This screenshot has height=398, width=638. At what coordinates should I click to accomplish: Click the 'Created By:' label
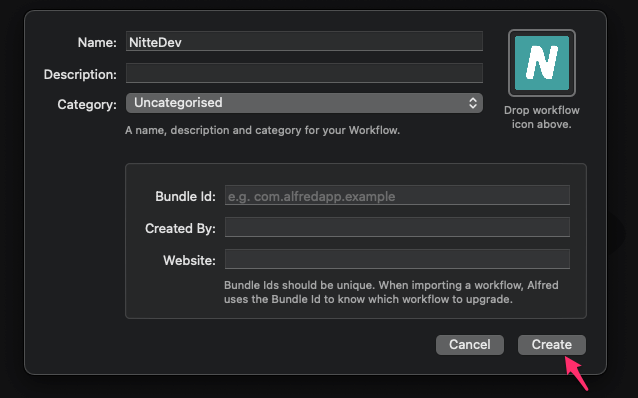[x=180, y=229]
